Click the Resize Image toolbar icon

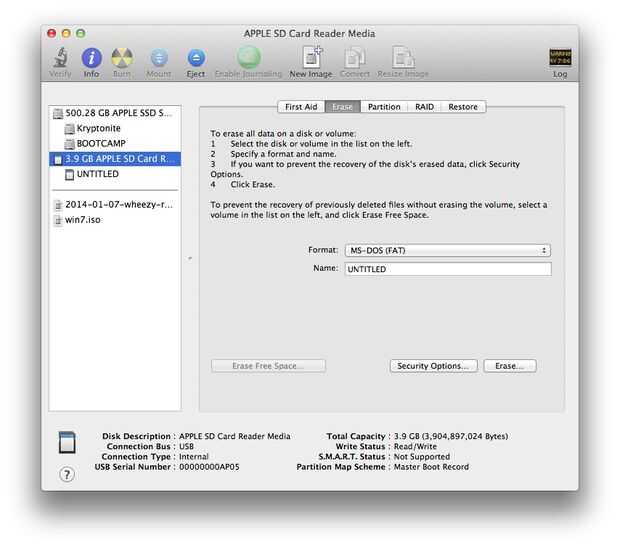(x=403, y=57)
